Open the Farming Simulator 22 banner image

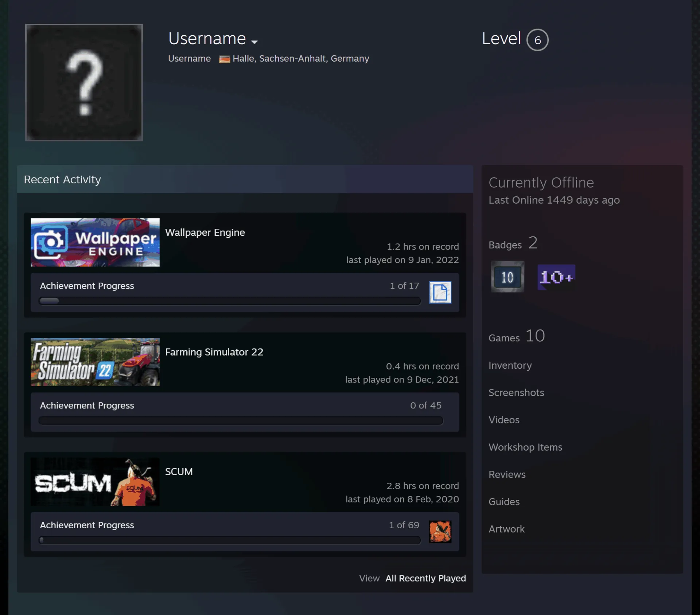95,362
